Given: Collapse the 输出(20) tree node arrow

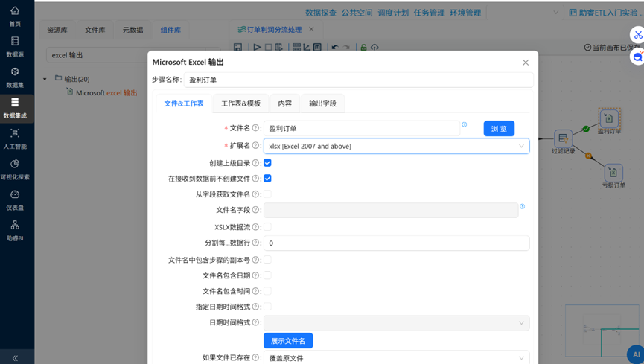Looking at the screenshot, I should 45,79.
